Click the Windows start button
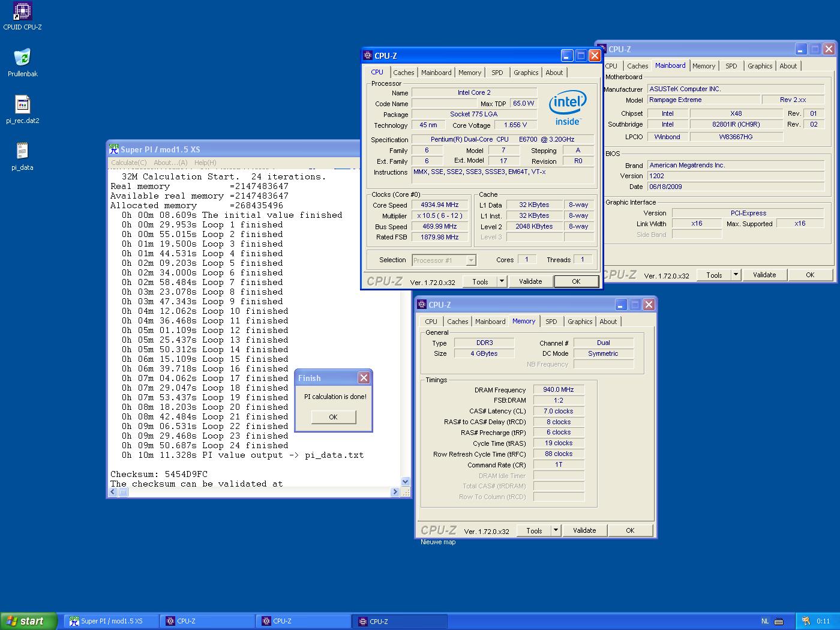The image size is (840, 630). point(29,621)
